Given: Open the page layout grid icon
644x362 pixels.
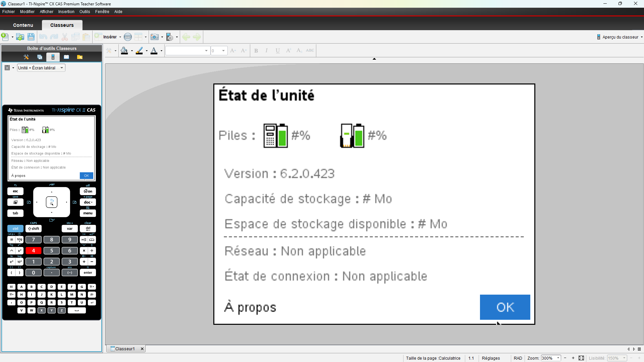Looking at the screenshot, I should [138, 37].
